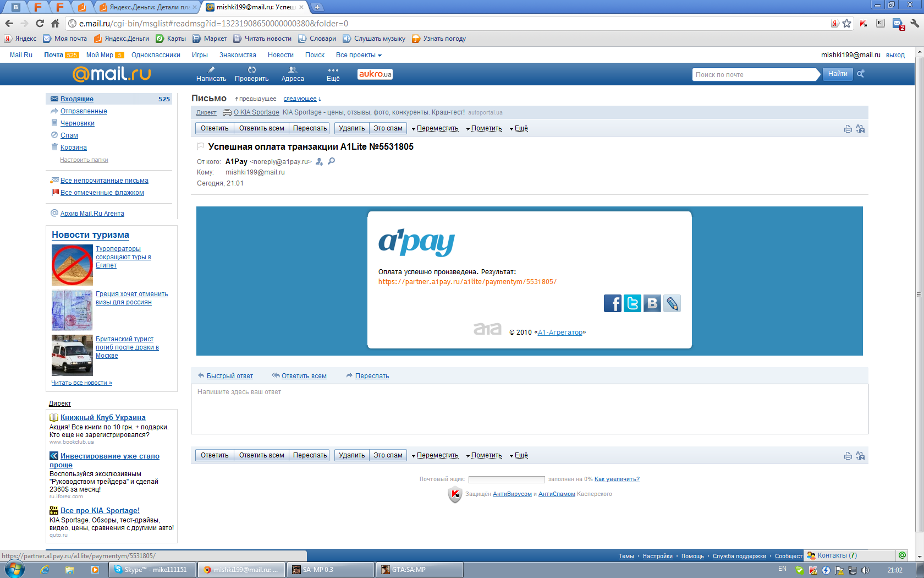
Task: Click the Написать compose icon
Action: [x=211, y=70]
